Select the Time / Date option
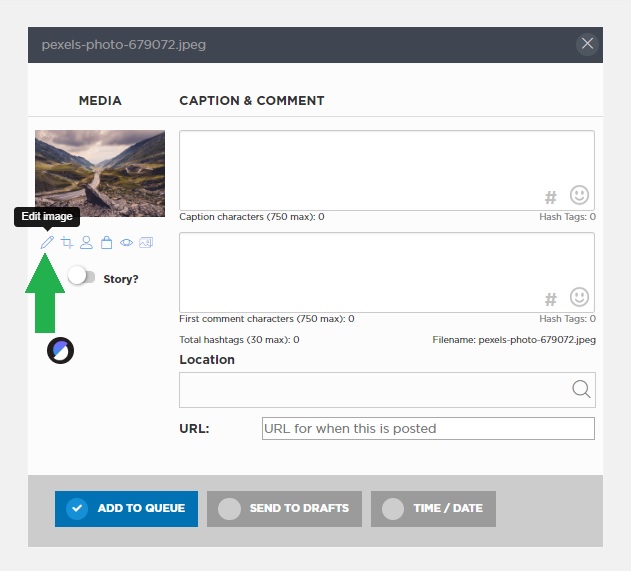The image size is (631, 571). click(x=433, y=509)
